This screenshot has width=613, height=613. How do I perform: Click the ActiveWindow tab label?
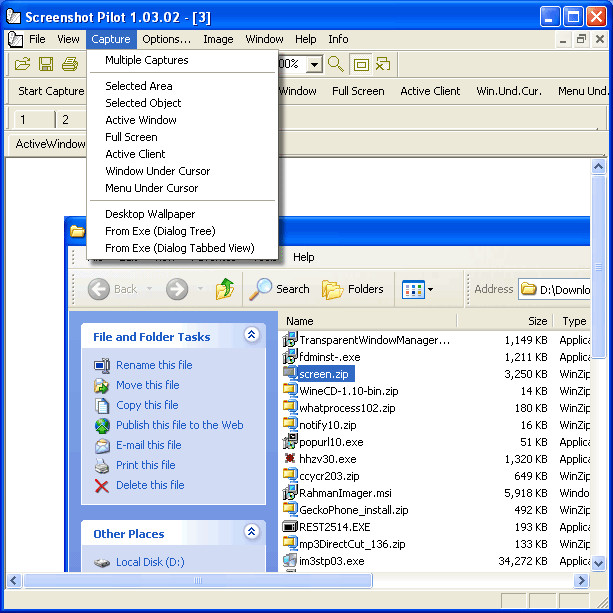pyautogui.click(x=48, y=144)
